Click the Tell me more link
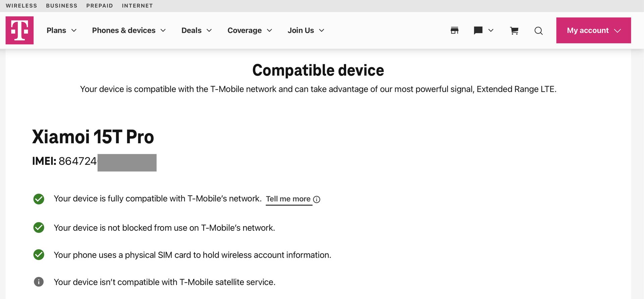644x299 pixels. (x=288, y=199)
